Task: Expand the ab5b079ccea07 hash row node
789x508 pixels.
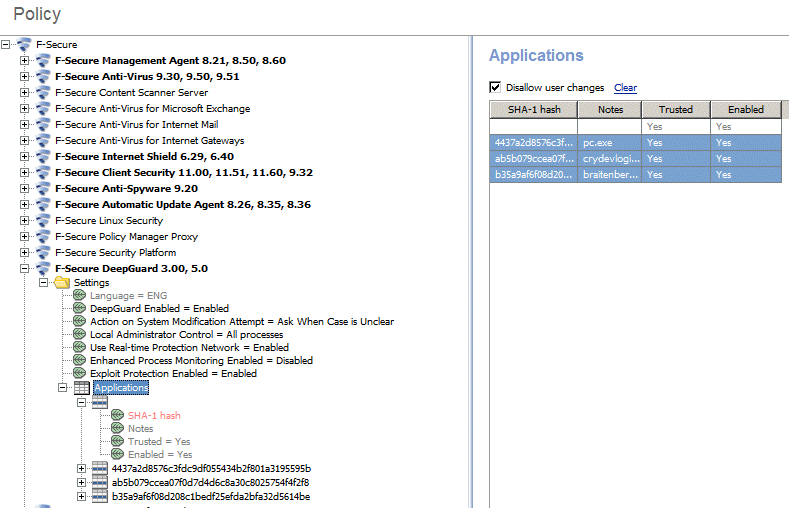Action: click(81, 483)
